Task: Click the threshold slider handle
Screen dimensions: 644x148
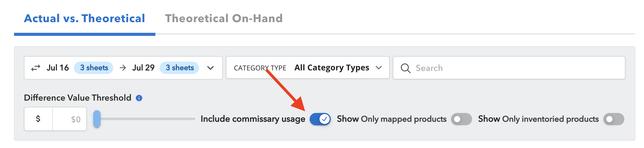Action: pyautogui.click(x=97, y=119)
